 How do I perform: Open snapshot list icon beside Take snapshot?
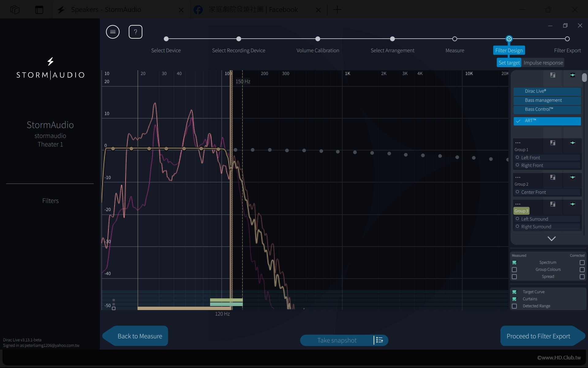[x=380, y=340]
